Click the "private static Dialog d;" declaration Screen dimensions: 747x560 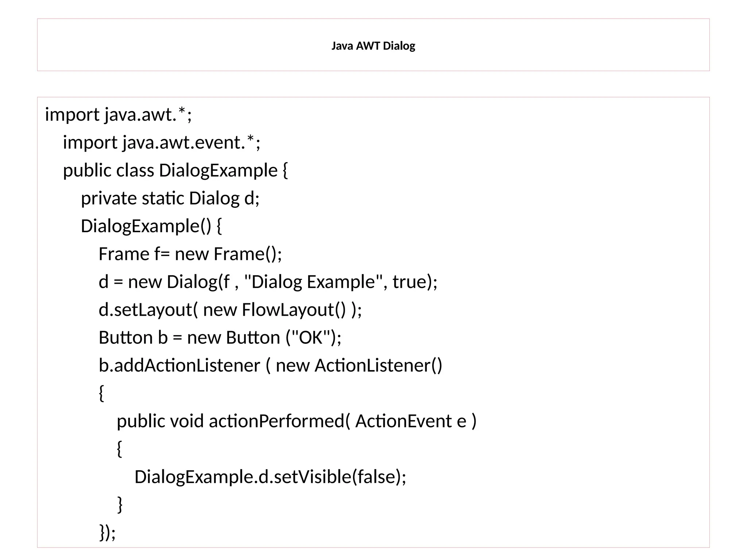point(170,199)
